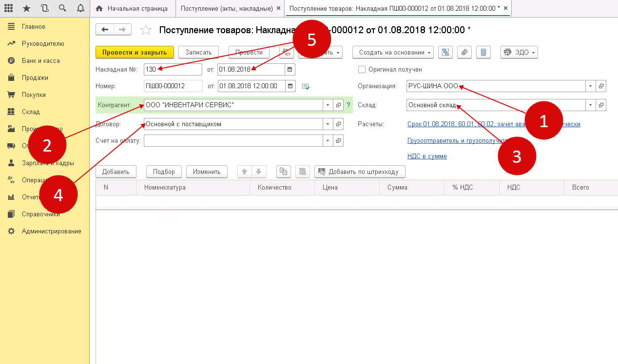Click the calendar icon next to Накладная date
The image size is (618, 364).
(290, 70)
